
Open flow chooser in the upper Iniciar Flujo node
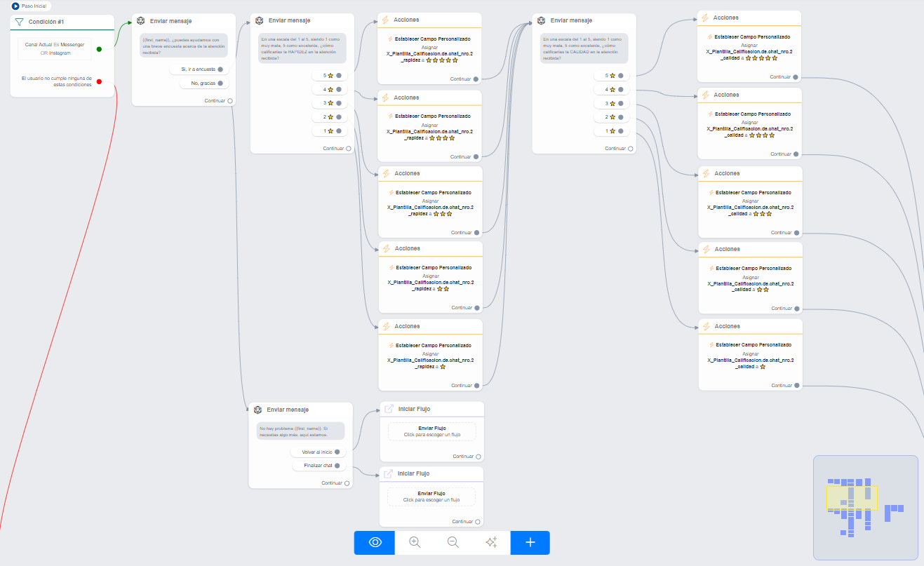click(431, 431)
